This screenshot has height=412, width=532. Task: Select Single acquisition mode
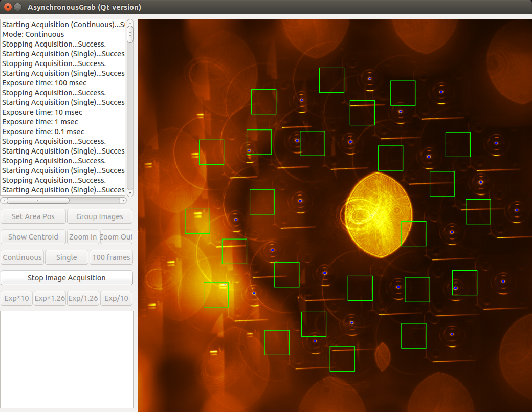tap(66, 257)
